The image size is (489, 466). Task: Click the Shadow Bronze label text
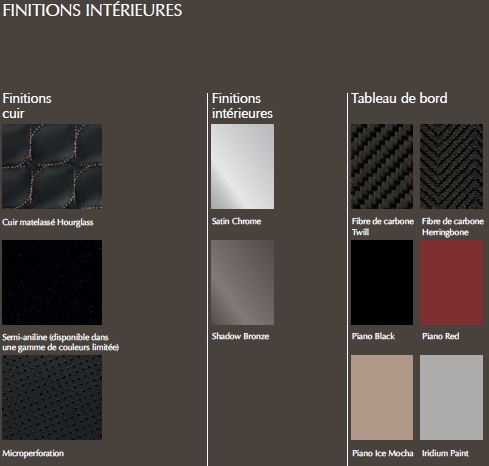[x=240, y=336]
